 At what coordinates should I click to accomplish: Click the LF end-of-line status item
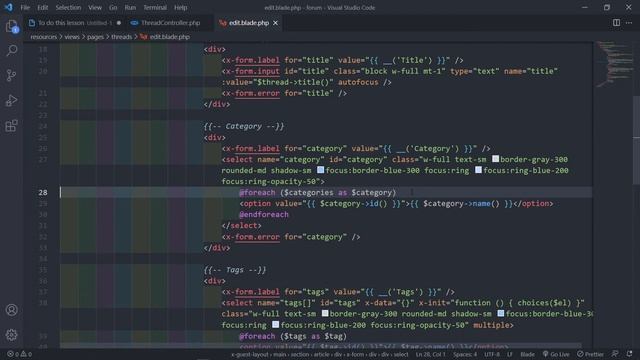510,354
